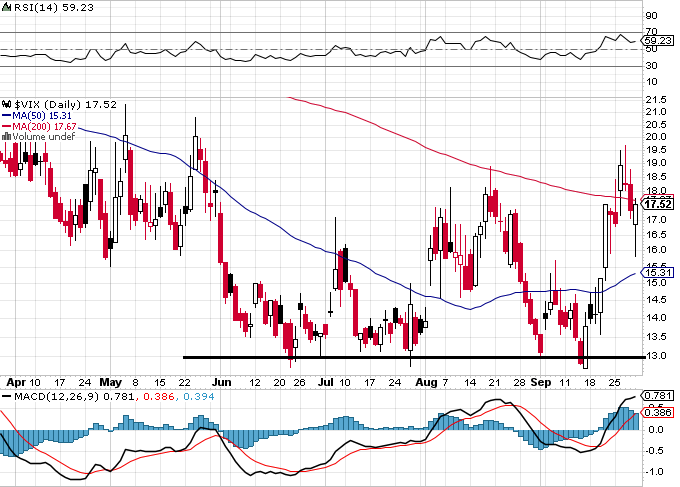Click the May label on date axis

111,382
